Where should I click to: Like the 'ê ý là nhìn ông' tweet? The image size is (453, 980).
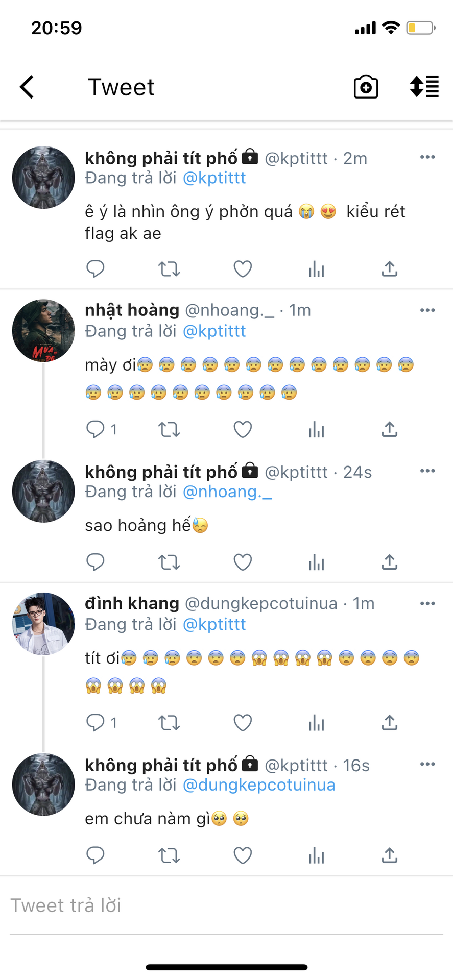point(243,268)
